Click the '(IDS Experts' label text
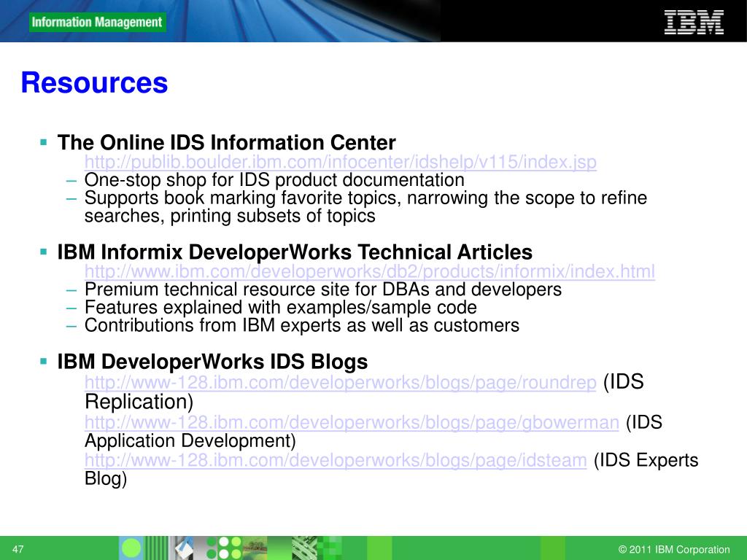The width and height of the screenshot is (747, 560). tap(646, 461)
